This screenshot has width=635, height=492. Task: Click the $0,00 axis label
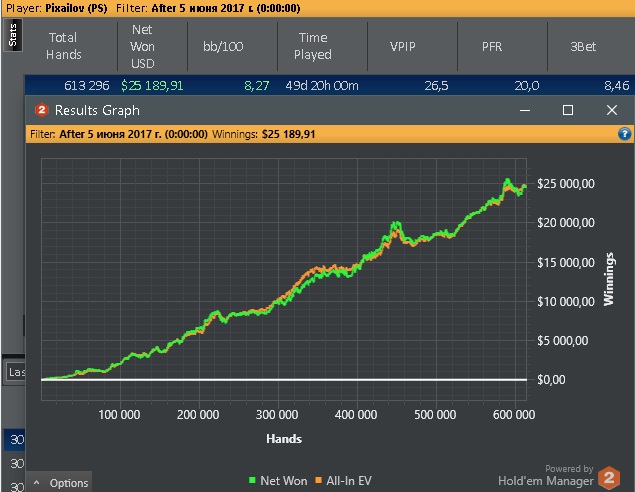tap(551, 379)
